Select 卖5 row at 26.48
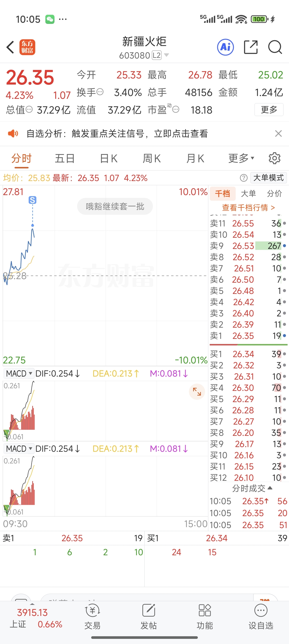 pyautogui.click(x=248, y=291)
